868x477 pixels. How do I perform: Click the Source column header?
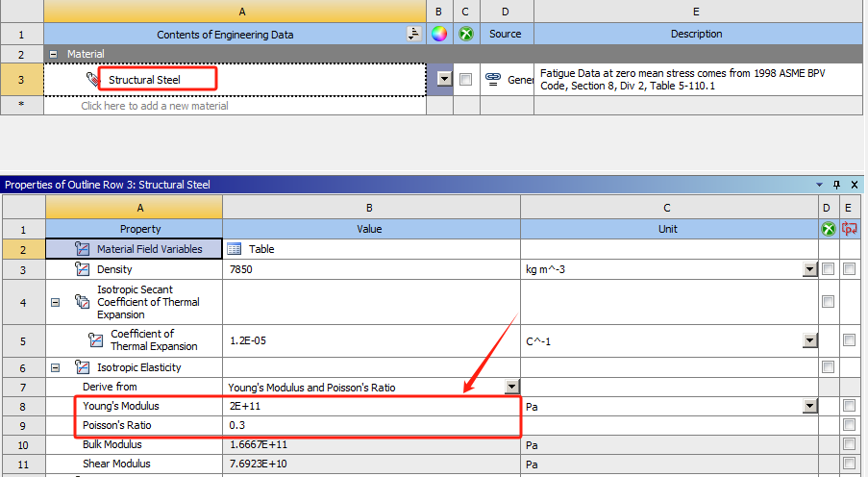pos(506,34)
